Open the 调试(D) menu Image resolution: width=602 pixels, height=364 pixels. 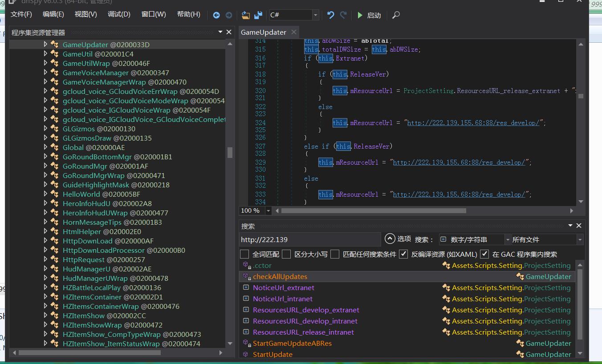119,14
